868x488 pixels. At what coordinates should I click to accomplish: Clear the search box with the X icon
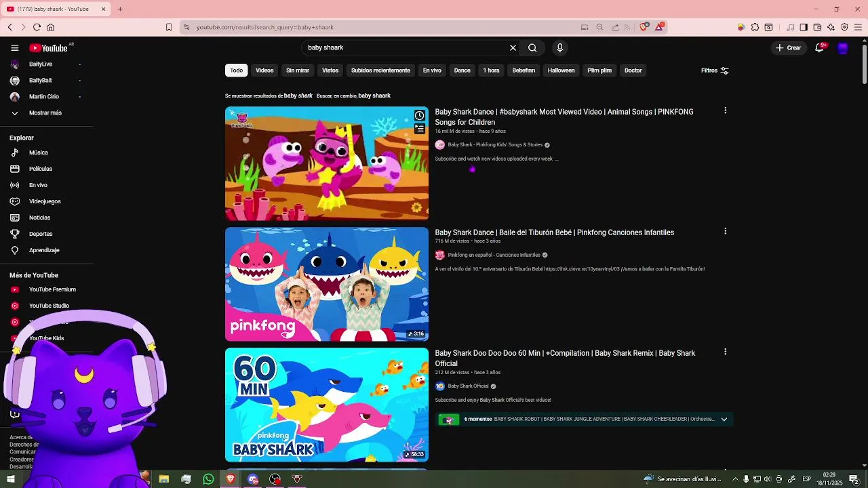[x=513, y=48]
